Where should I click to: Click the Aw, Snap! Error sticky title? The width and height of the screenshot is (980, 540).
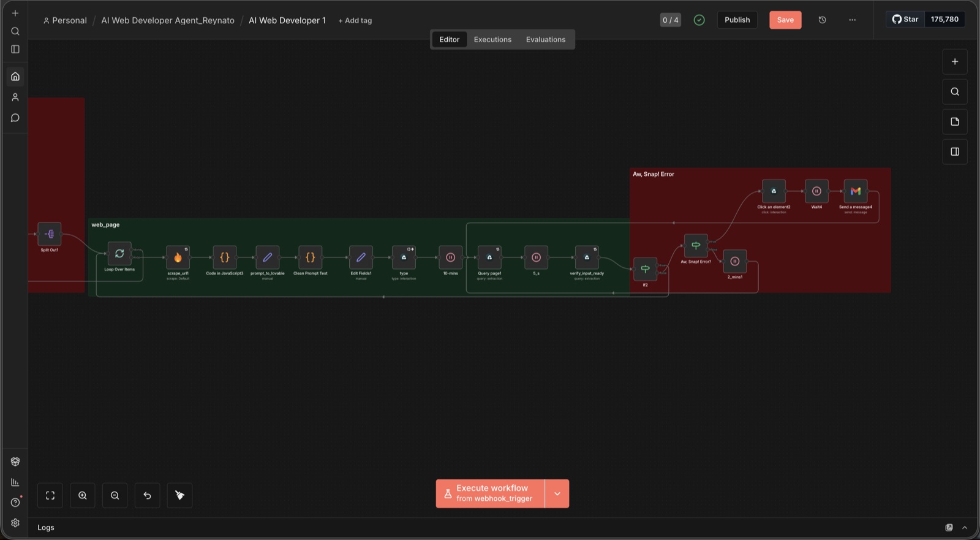(654, 174)
